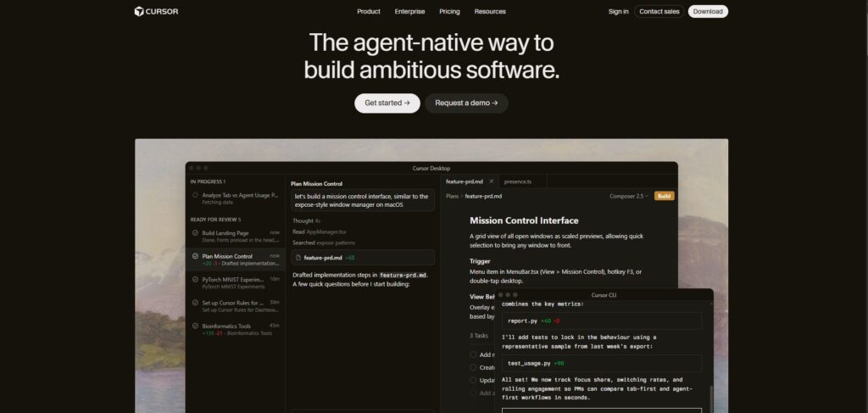This screenshot has width=868, height=413.
Task: Click the Plan Mission Control chat title
Action: (317, 184)
